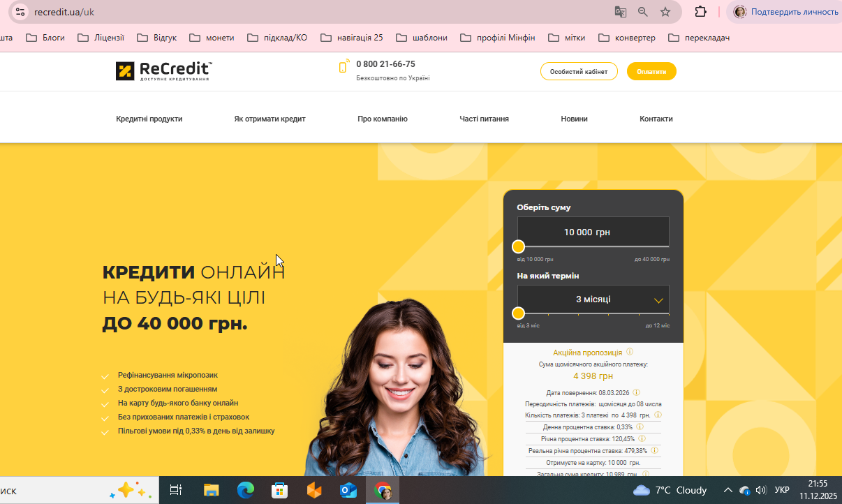Open the шаблони bookmarks folder
Viewport: 842px width, 504px height.
[422, 38]
